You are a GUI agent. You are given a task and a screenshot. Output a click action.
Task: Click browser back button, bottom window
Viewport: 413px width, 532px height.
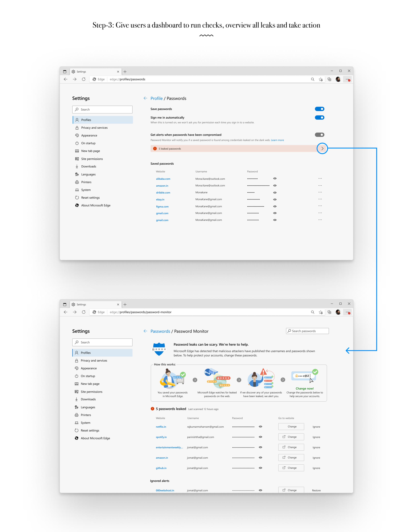click(x=66, y=312)
